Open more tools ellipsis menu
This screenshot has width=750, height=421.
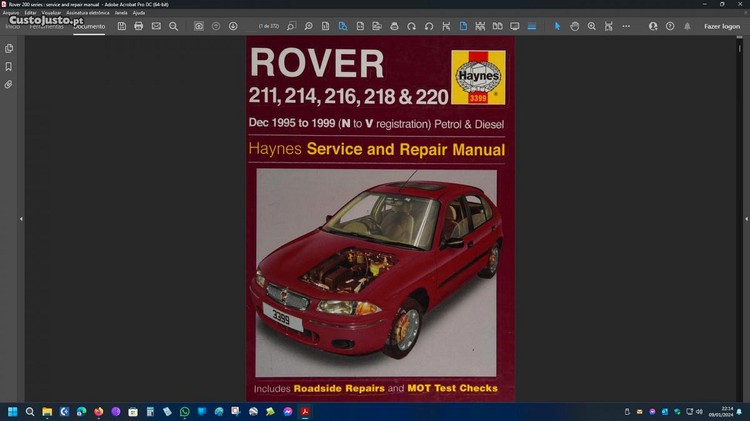tap(626, 26)
